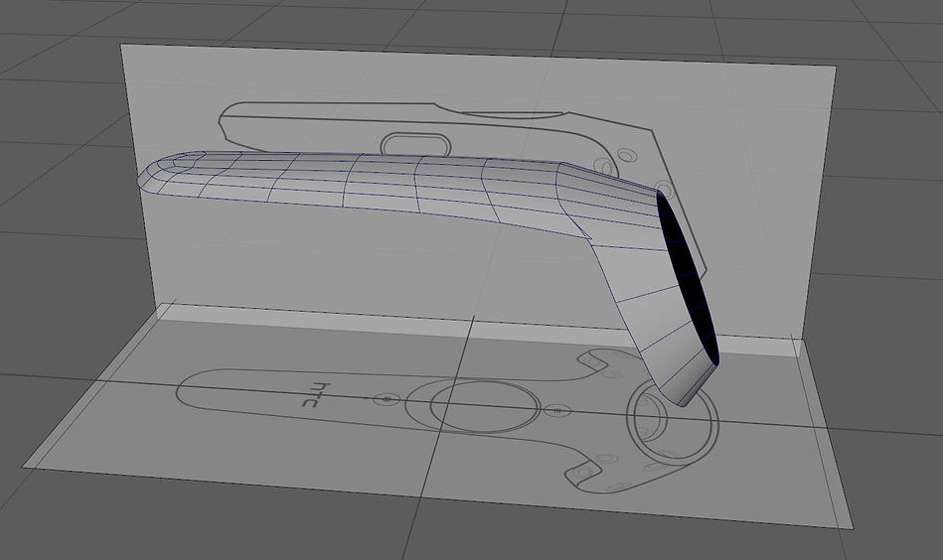The height and width of the screenshot is (560, 943).
Task: Click the rounded-rectangle button outline on side-view reference
Action: point(415,144)
